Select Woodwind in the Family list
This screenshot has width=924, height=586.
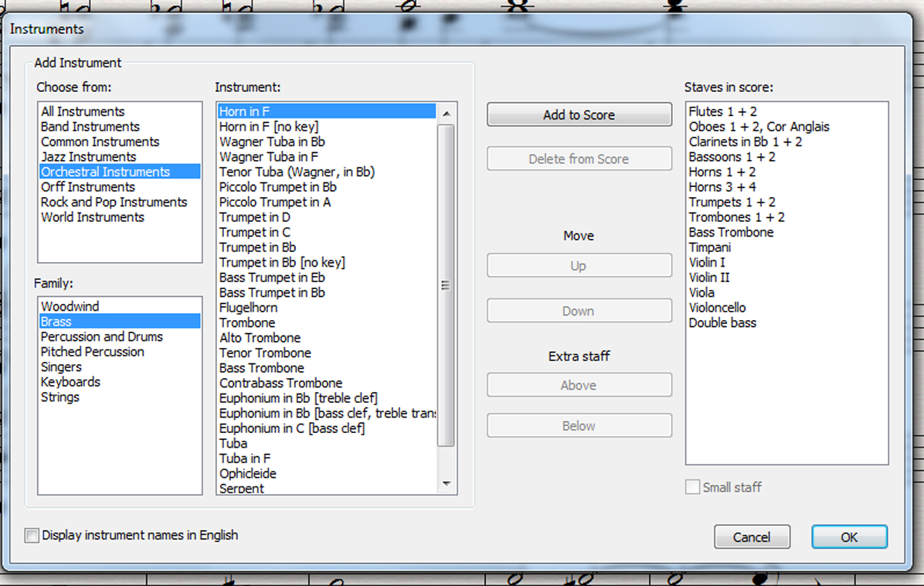click(x=70, y=307)
